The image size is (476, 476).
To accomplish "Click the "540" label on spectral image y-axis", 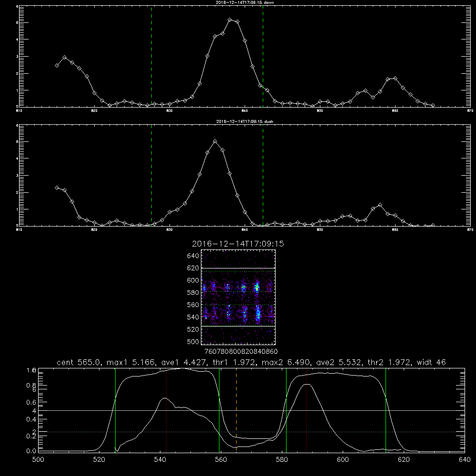I will (x=193, y=317).
